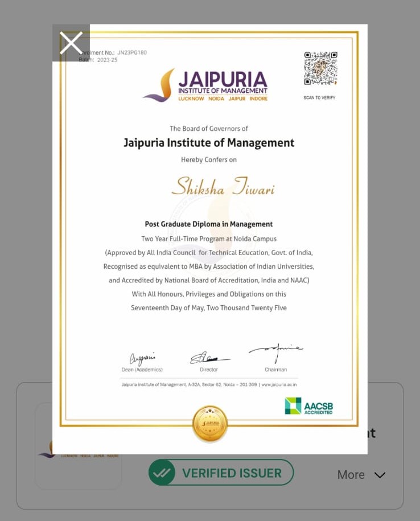Click the AACSB Accredited logo
The height and width of the screenshot is (521, 420).
coord(309,406)
